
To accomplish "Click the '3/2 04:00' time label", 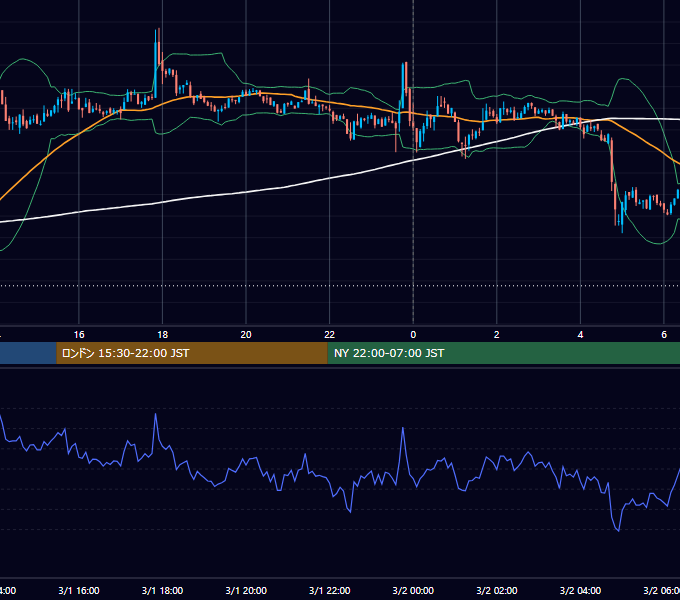I will point(580,590).
